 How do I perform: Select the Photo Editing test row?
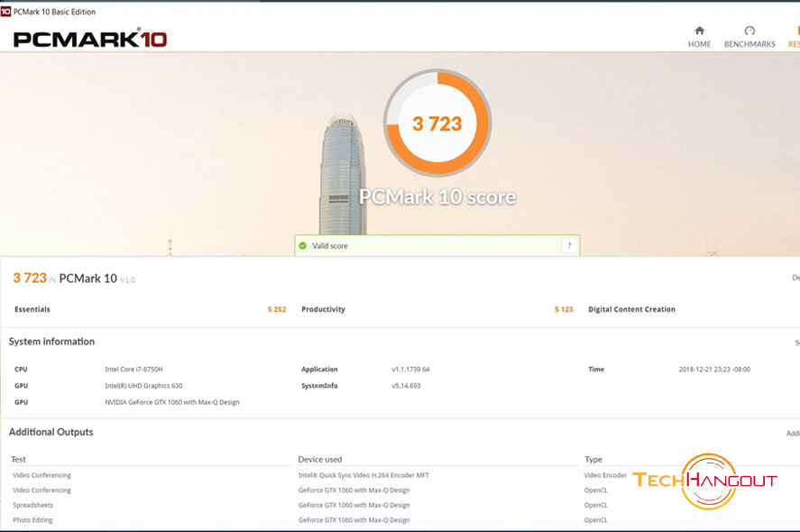pyautogui.click(x=32, y=519)
